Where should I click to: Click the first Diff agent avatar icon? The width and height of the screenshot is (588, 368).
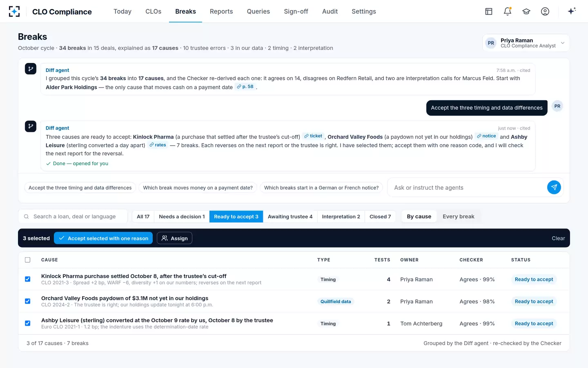point(31,69)
